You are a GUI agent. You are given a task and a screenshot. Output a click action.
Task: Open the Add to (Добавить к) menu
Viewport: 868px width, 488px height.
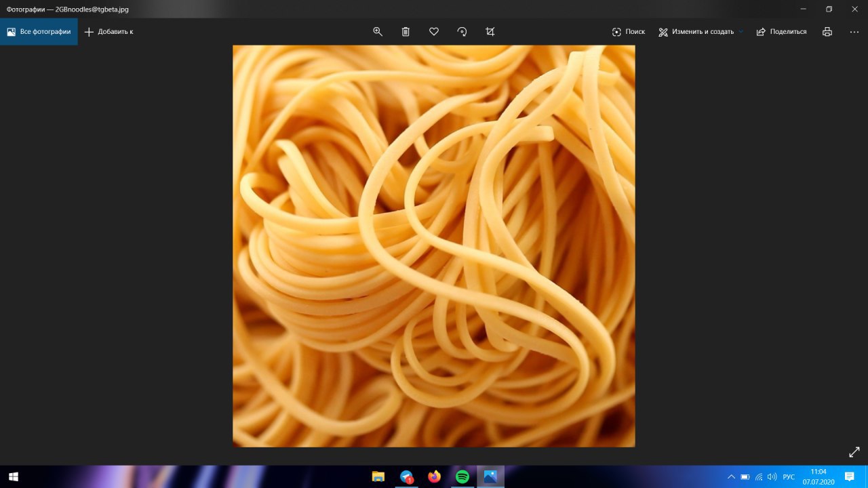click(x=108, y=32)
